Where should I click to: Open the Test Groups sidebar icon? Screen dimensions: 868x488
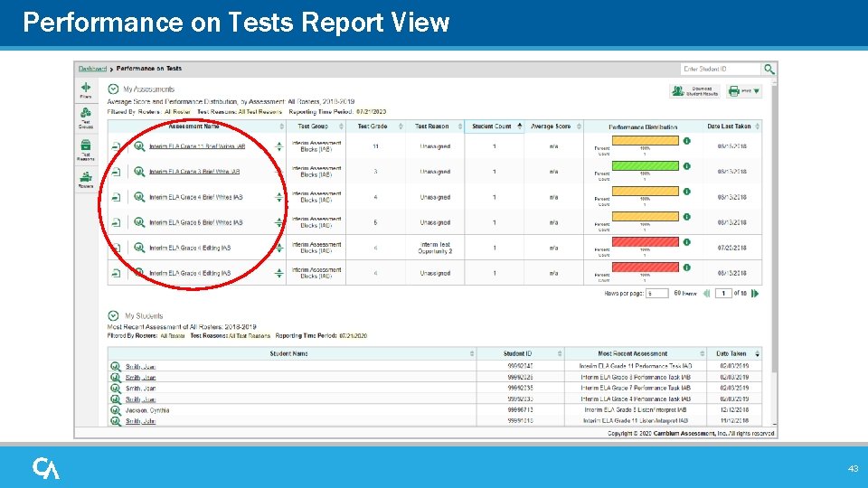(86, 117)
